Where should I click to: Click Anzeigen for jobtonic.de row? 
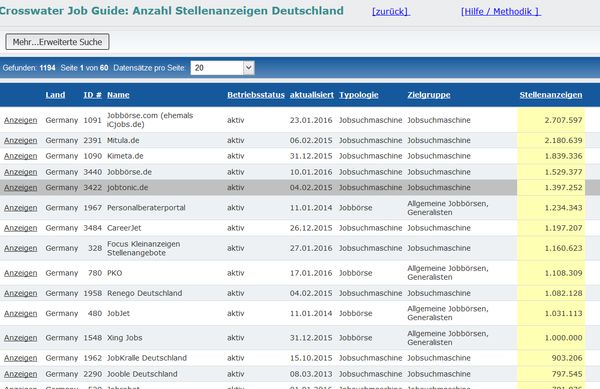tap(21, 188)
